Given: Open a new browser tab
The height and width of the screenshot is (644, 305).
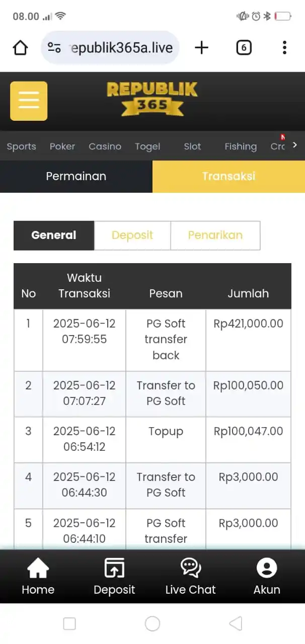Looking at the screenshot, I should pos(201,48).
